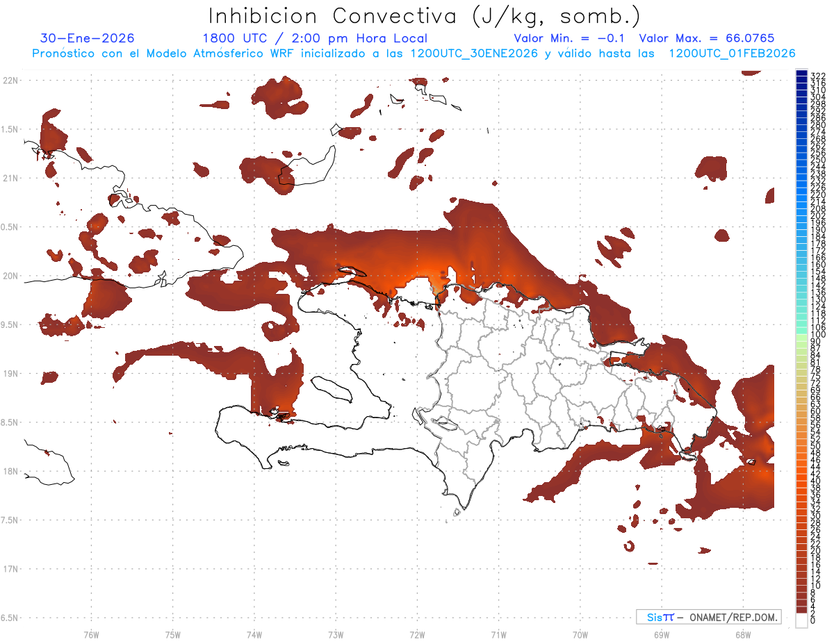Click the '20N' latitude label
This screenshot has height=644, width=834.
click(x=10, y=276)
